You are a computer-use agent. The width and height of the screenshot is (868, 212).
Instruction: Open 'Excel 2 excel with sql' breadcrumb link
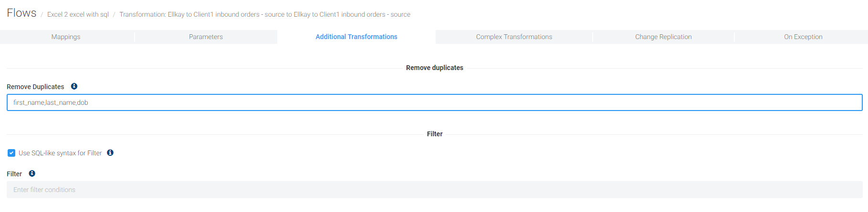(78, 14)
